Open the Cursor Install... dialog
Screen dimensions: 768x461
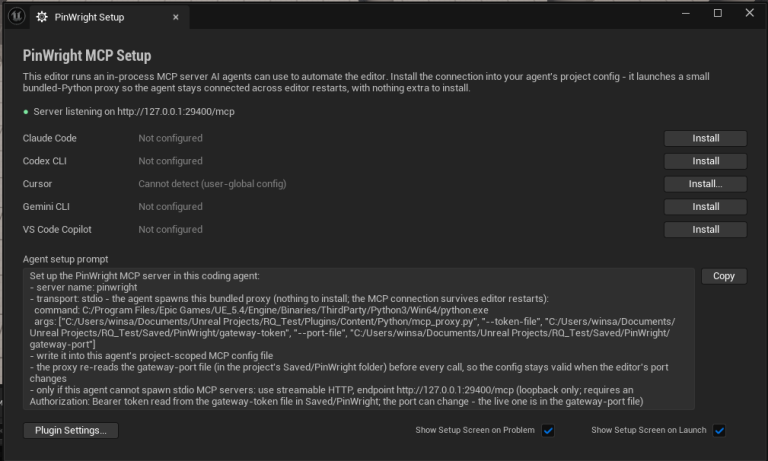point(705,184)
